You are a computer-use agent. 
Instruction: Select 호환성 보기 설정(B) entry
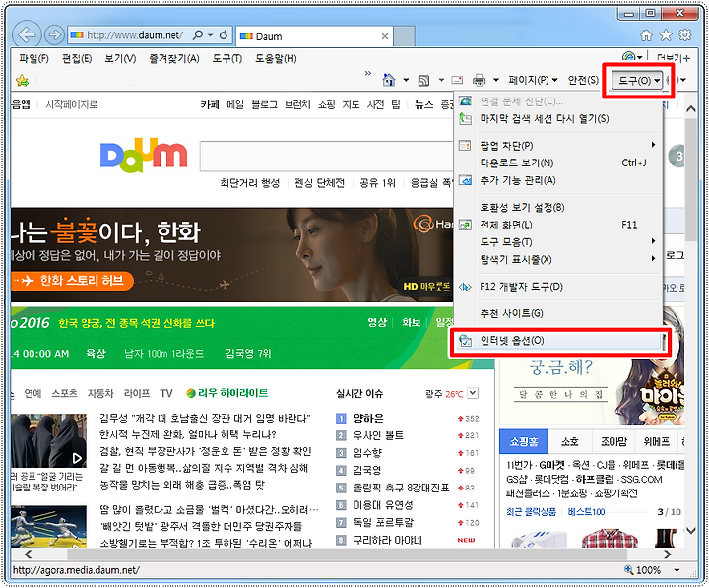point(559,207)
